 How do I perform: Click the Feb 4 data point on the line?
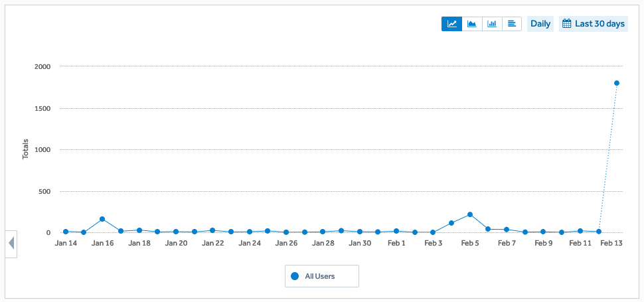click(x=451, y=223)
